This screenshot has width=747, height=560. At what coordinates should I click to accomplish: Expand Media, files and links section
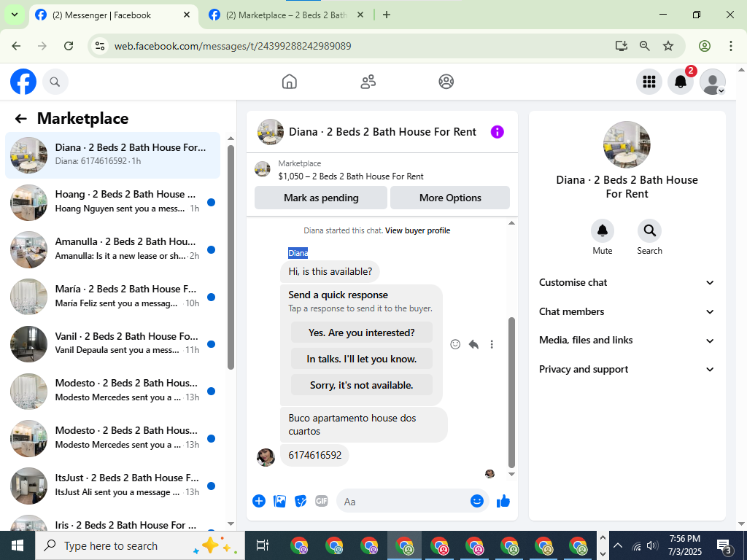(x=627, y=341)
